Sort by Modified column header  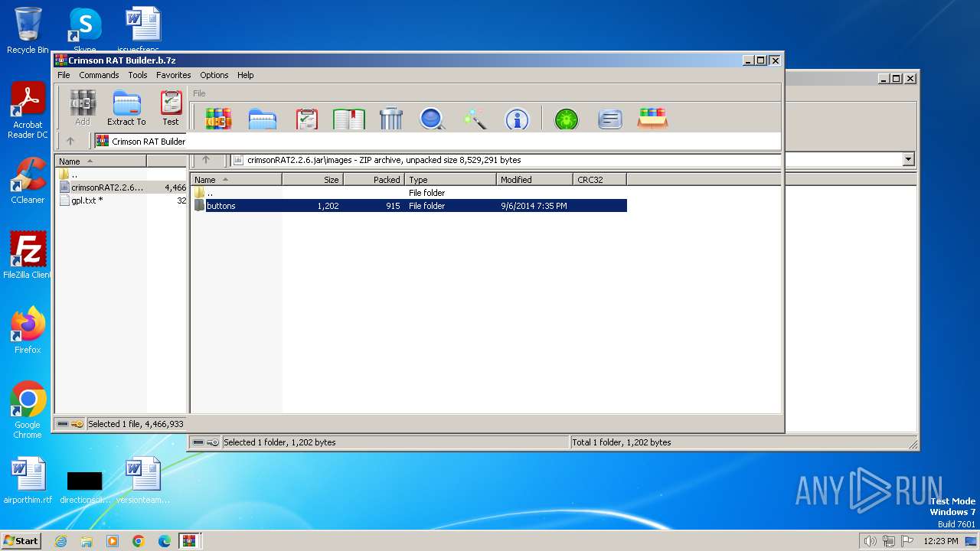pyautogui.click(x=534, y=180)
